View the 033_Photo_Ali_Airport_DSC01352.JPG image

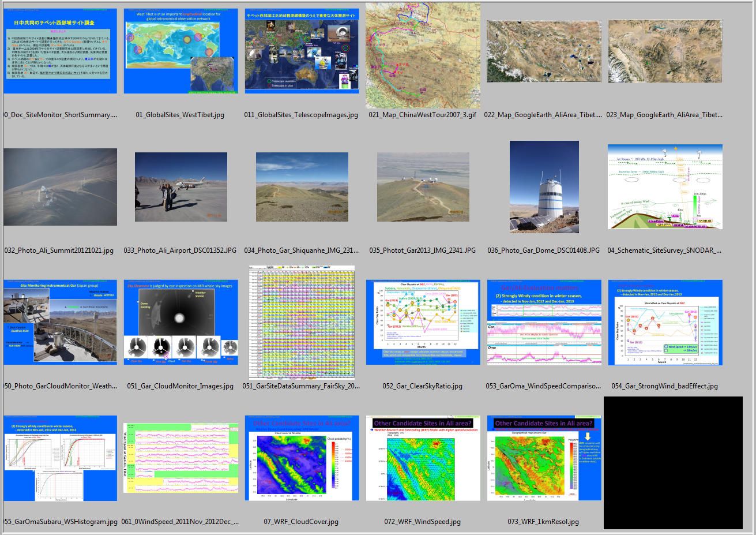(x=180, y=186)
